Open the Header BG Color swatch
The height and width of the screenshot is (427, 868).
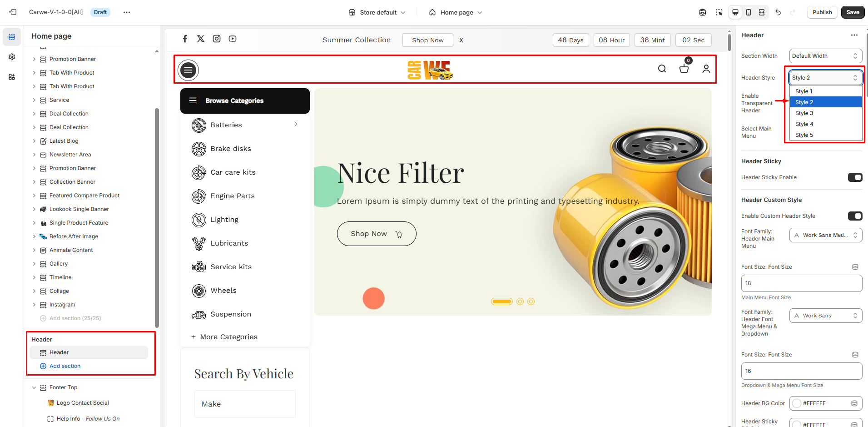(797, 403)
